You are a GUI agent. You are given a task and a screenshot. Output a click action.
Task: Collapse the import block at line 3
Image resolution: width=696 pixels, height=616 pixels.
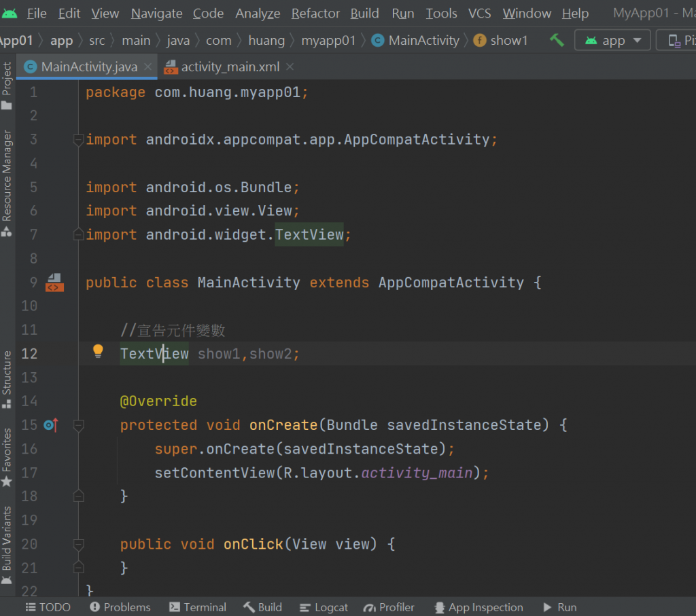(x=78, y=140)
